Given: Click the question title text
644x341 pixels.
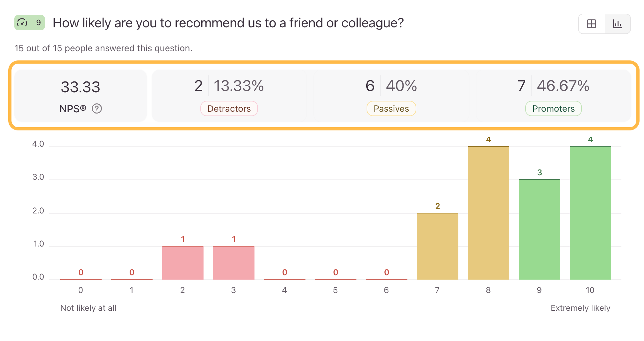Looking at the screenshot, I should (228, 23).
